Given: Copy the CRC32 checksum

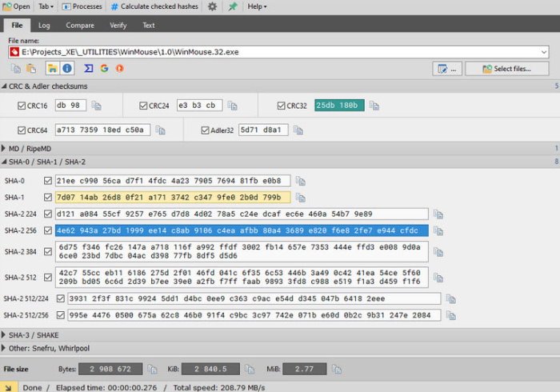Looking at the screenshot, I should click(374, 106).
